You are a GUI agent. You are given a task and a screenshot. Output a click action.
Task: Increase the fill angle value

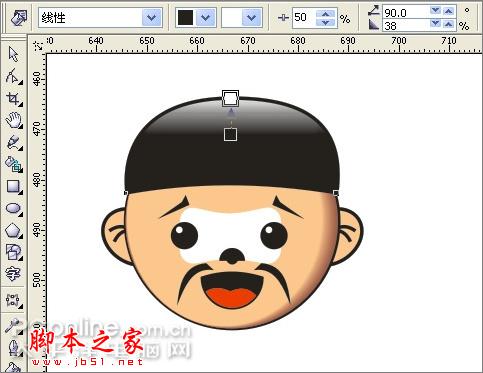tap(449, 12)
